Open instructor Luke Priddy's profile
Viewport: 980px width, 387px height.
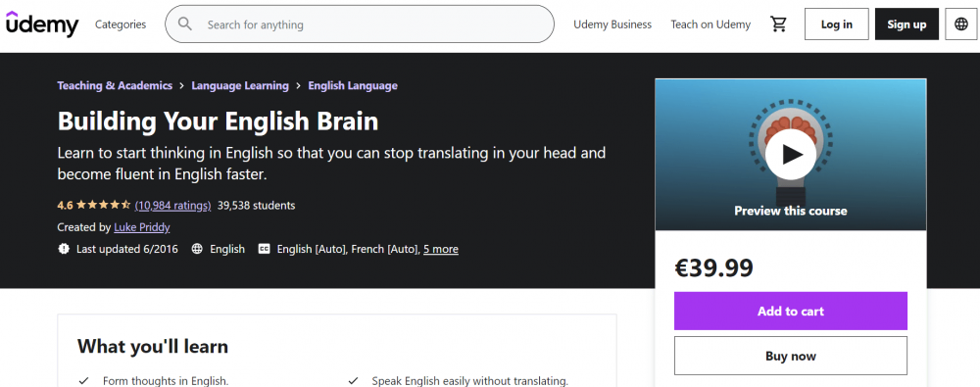coord(142,227)
